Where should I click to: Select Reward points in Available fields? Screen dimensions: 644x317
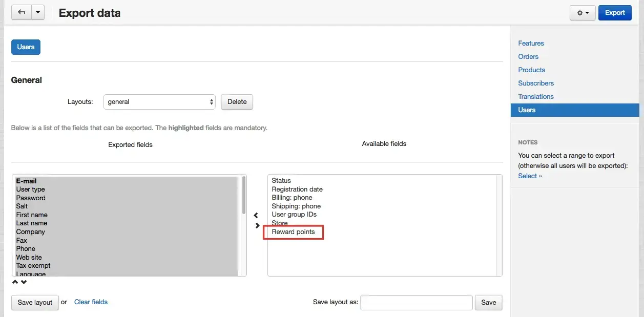pos(294,232)
